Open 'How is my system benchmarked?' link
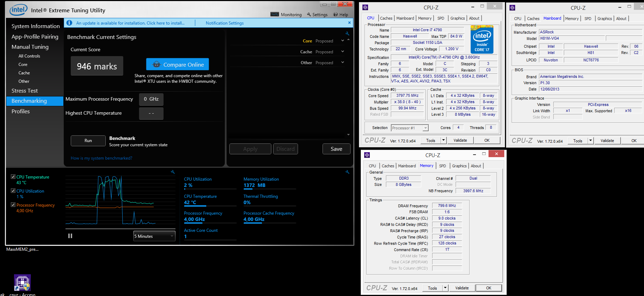This screenshot has width=644, height=296. 102,158
